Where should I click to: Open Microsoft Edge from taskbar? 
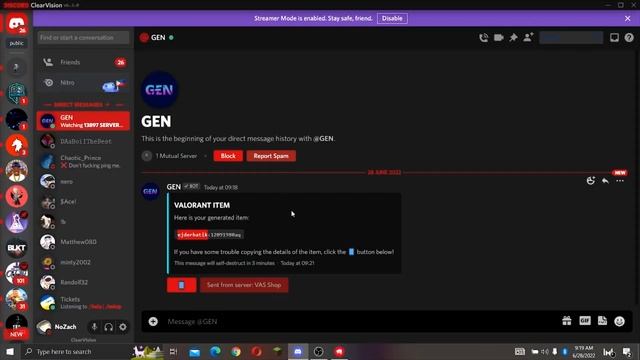(216, 351)
